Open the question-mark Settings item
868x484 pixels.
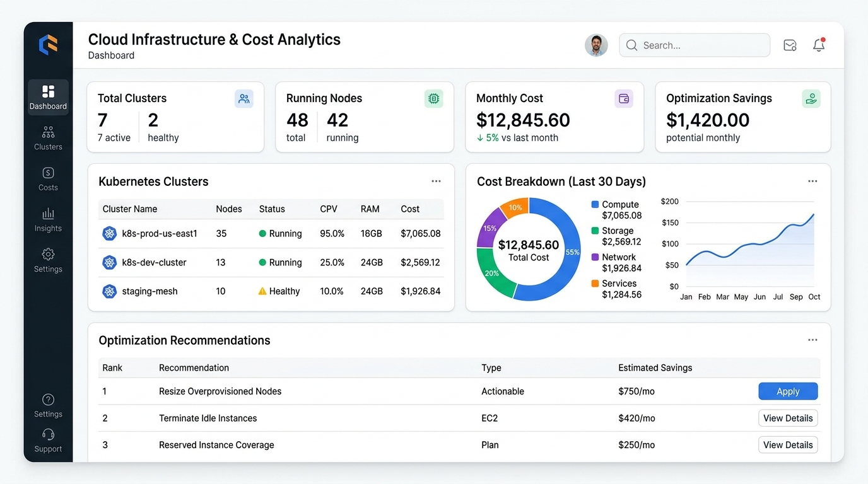[48, 406]
